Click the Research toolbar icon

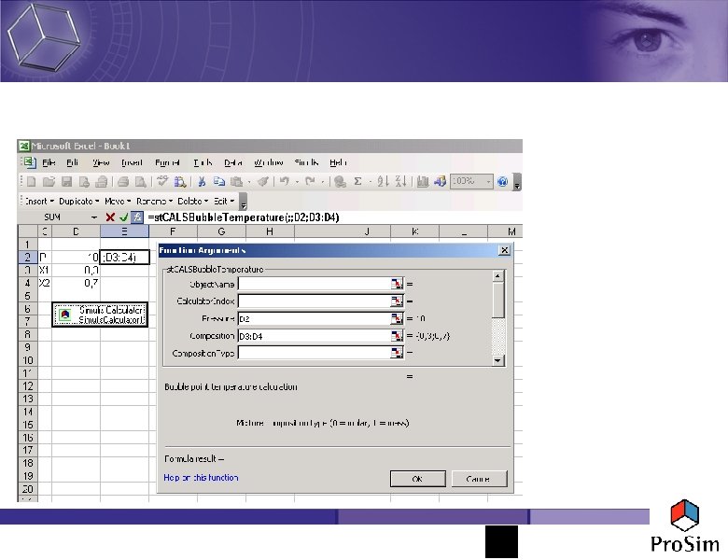[x=180, y=182]
